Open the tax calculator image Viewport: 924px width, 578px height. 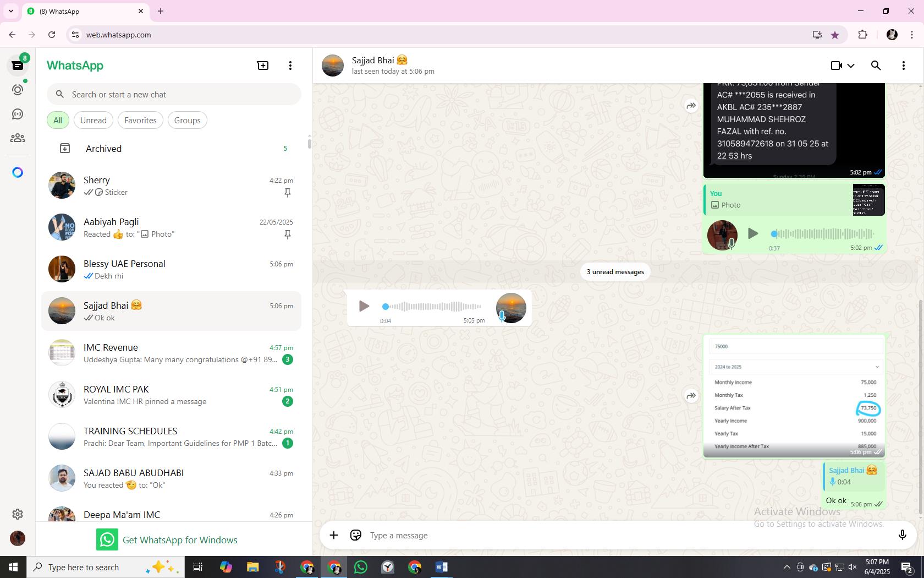794,396
